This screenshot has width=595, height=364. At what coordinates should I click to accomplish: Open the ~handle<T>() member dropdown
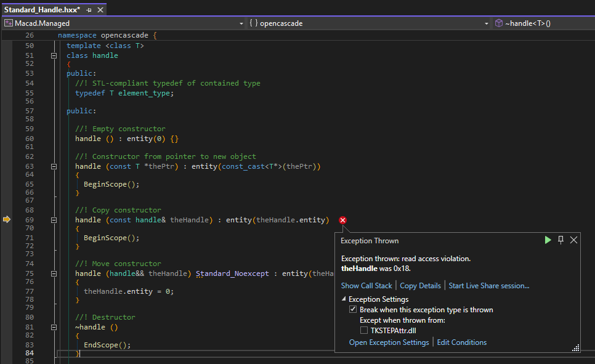click(x=542, y=23)
